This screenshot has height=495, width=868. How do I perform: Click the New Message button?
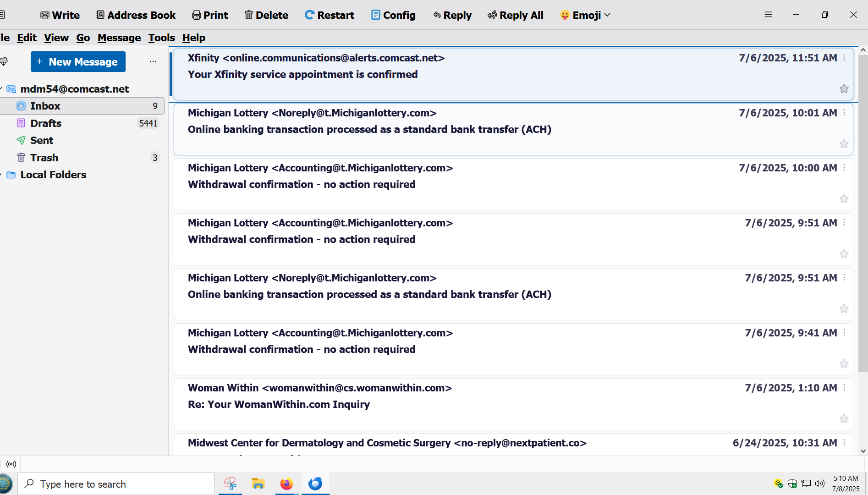[x=78, y=62]
